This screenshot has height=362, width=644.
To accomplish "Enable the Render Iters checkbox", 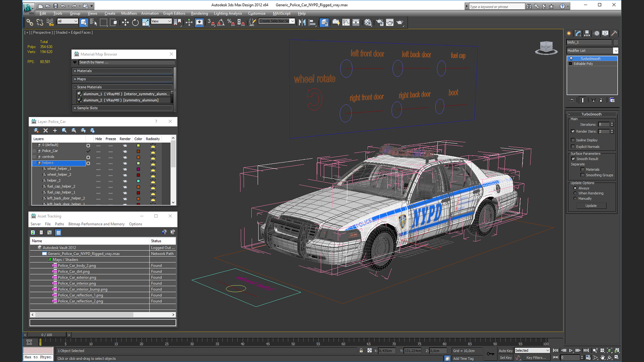I will pyautogui.click(x=573, y=131).
